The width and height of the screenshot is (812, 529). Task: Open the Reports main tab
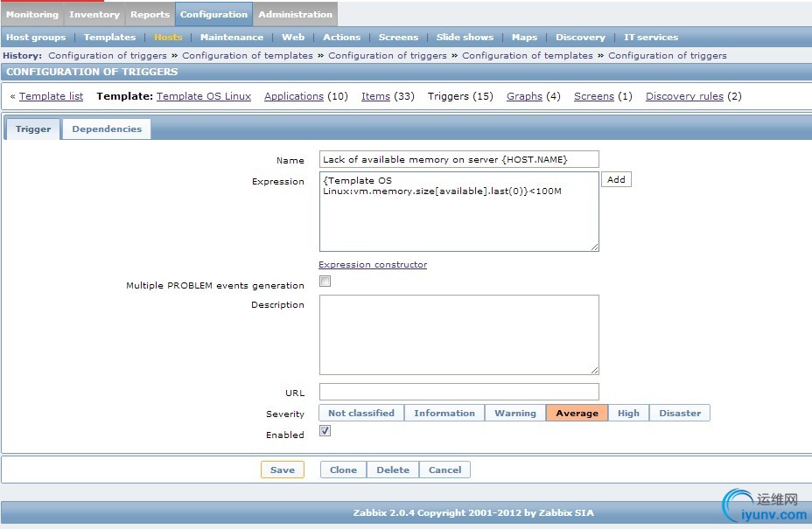tap(150, 15)
